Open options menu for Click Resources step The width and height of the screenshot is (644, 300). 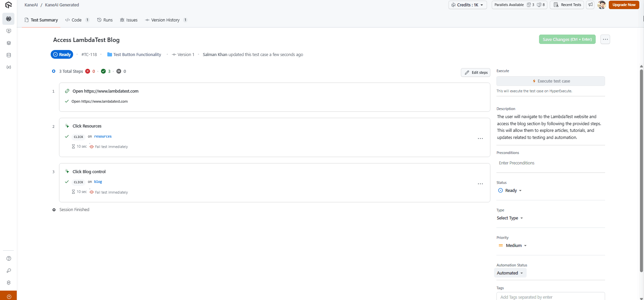click(x=480, y=138)
